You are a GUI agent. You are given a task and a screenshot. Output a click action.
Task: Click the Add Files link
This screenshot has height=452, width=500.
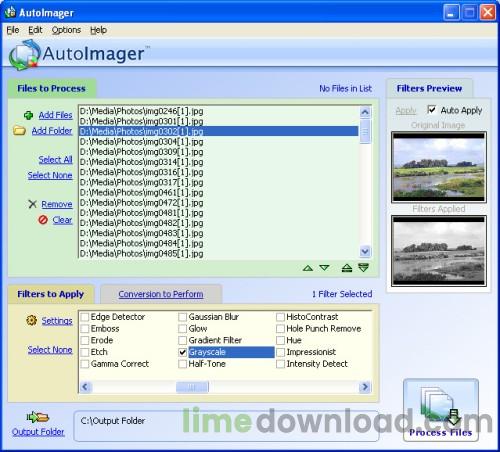click(55, 115)
